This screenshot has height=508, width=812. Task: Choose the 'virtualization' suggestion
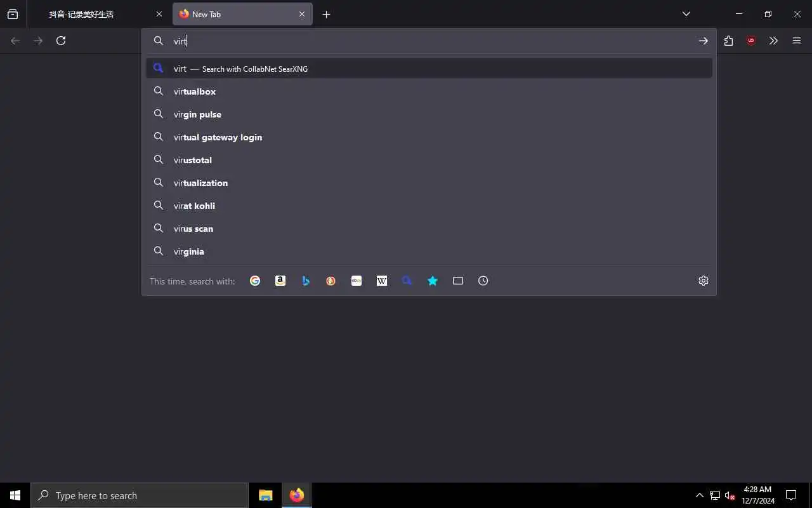[x=429, y=183]
